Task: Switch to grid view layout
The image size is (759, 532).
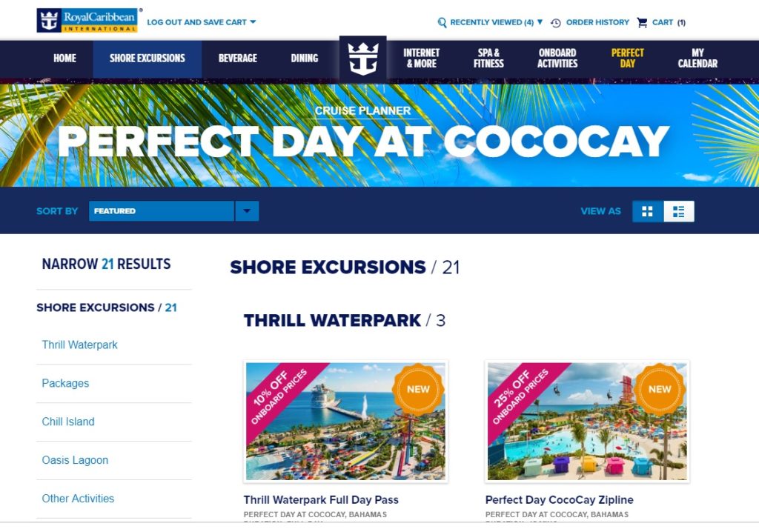Action: pos(648,211)
